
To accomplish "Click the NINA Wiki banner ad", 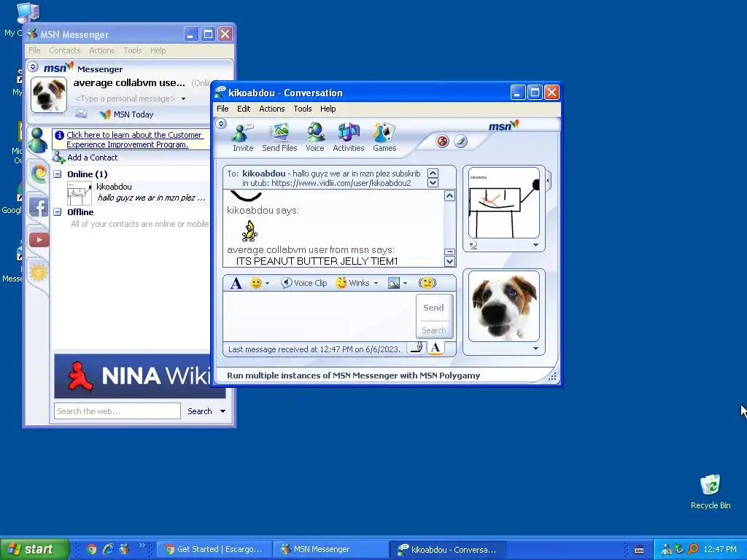I will point(132,376).
